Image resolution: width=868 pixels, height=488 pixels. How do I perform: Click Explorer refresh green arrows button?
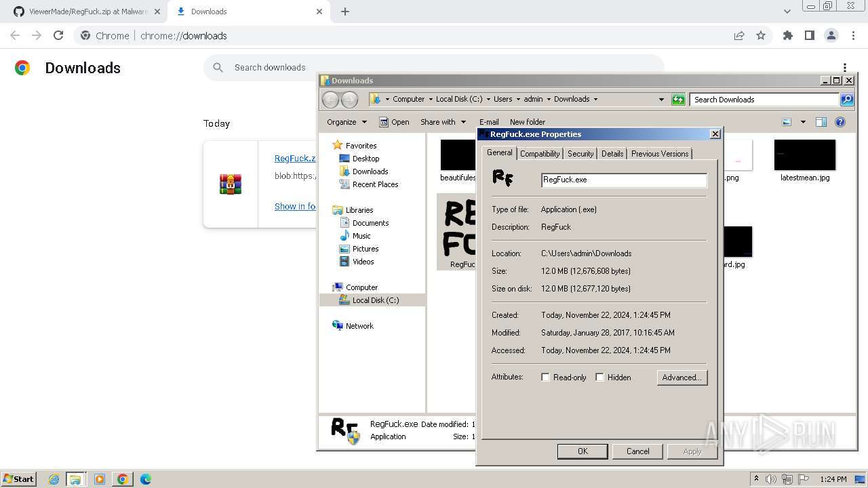click(x=678, y=100)
